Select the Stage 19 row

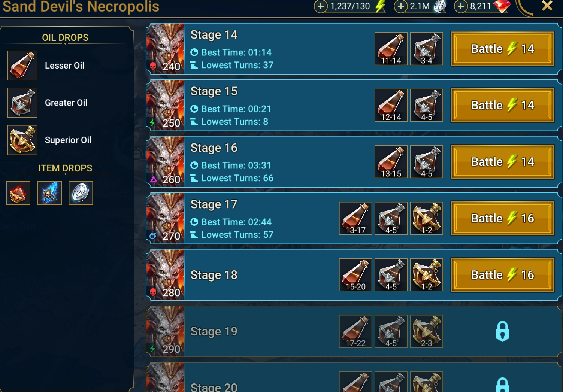click(354, 331)
